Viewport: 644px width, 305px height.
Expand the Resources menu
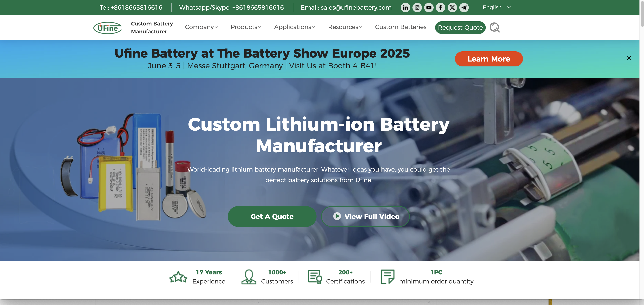pos(345,27)
